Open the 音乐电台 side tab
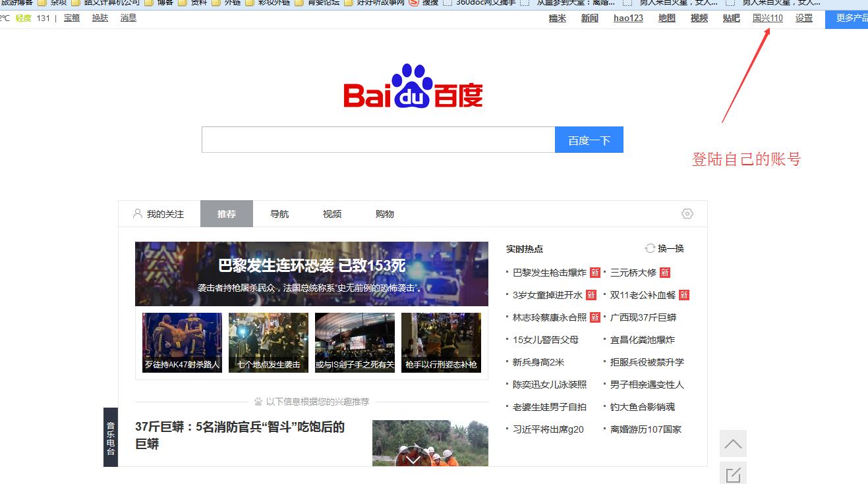This screenshot has width=868, height=484. (x=111, y=437)
